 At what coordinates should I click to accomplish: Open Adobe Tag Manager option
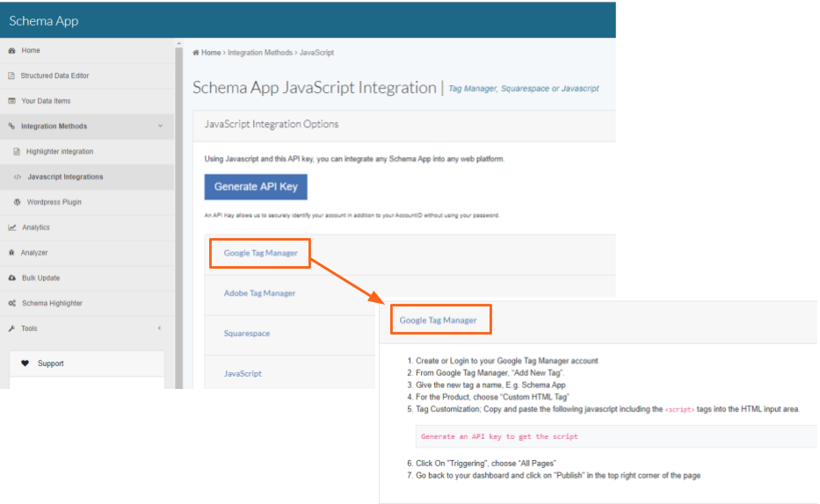[259, 293]
